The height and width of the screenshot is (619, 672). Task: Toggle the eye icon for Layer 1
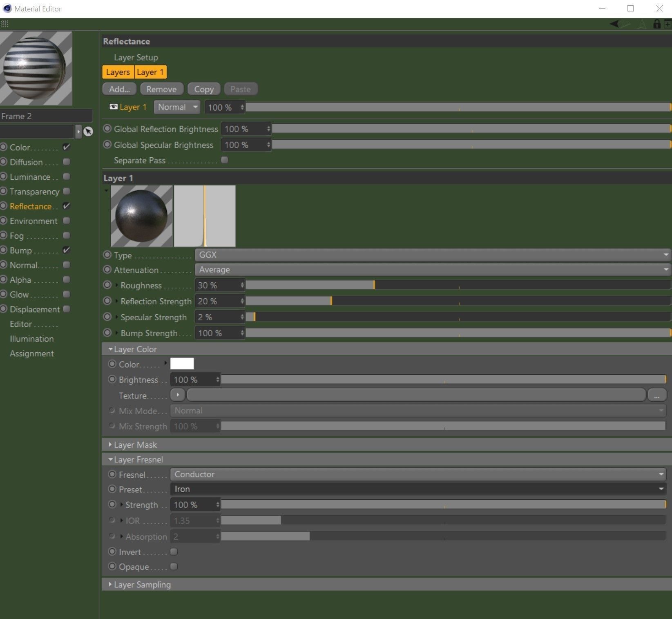point(114,107)
